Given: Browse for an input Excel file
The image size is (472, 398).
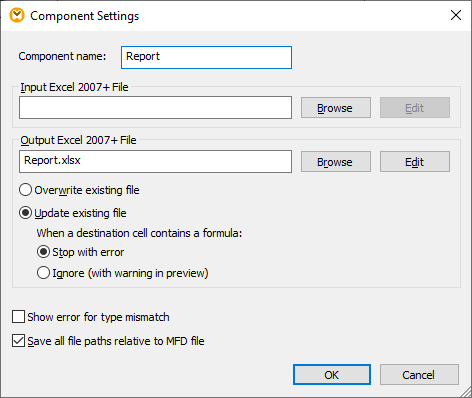Looking at the screenshot, I should [336, 107].
